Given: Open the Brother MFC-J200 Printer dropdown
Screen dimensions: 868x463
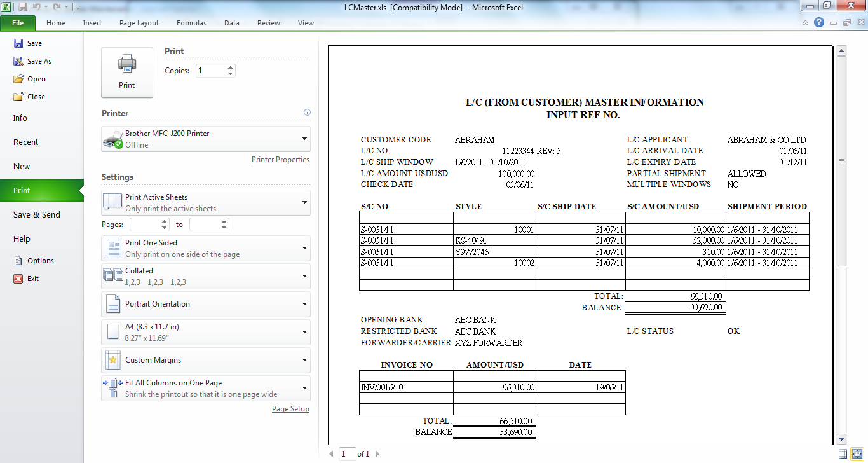Looking at the screenshot, I should pyautogui.click(x=206, y=139).
